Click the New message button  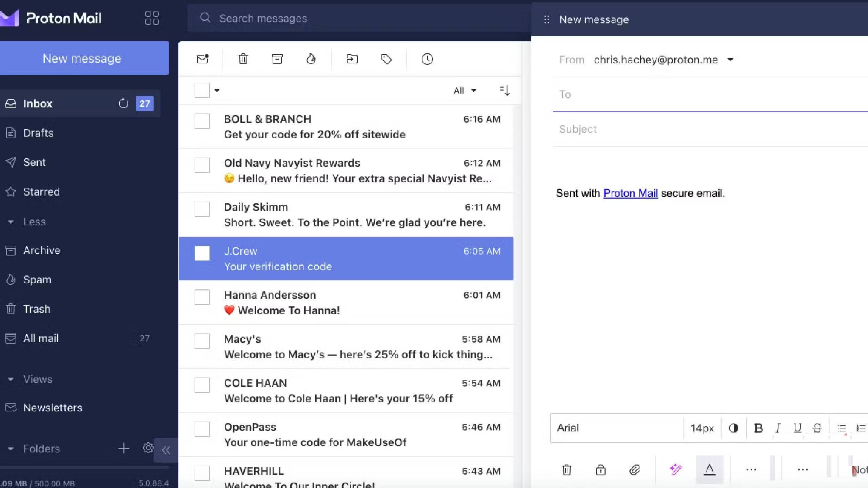[x=84, y=58]
